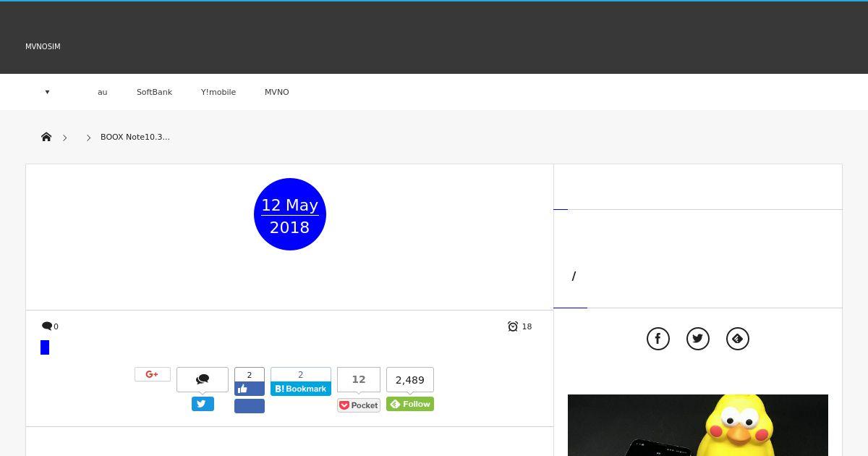Screen dimensions: 868x456
Task: Click the second breadcrumb chevron arrow
Action: pyautogui.click(x=88, y=138)
